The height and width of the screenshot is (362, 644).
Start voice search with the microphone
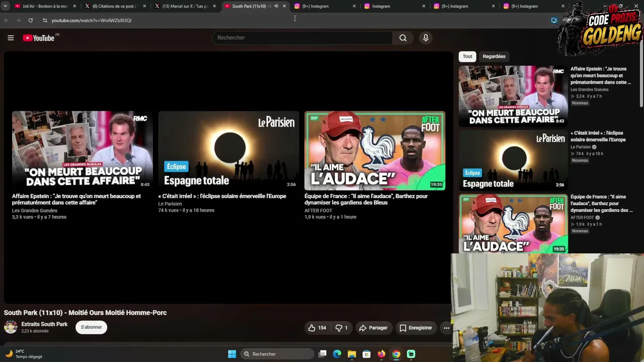tap(426, 38)
